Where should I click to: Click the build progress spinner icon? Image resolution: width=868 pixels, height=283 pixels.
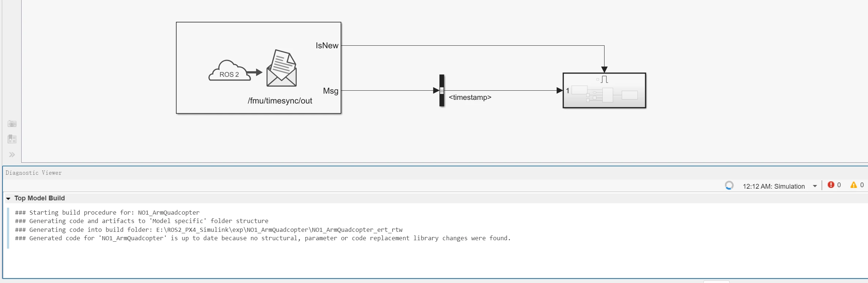point(729,185)
